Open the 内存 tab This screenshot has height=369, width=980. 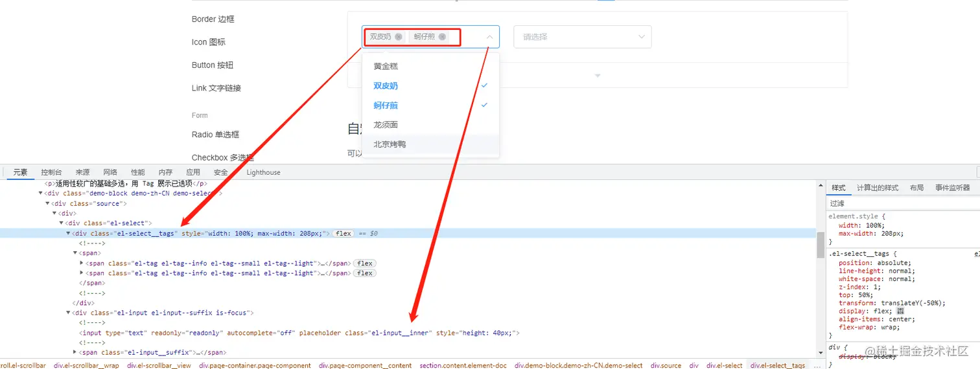coord(165,172)
